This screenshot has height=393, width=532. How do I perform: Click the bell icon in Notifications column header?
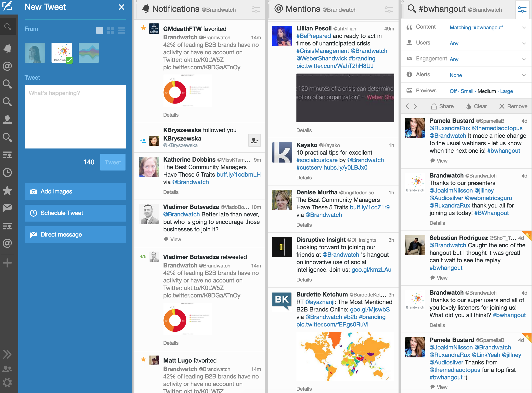(146, 9)
